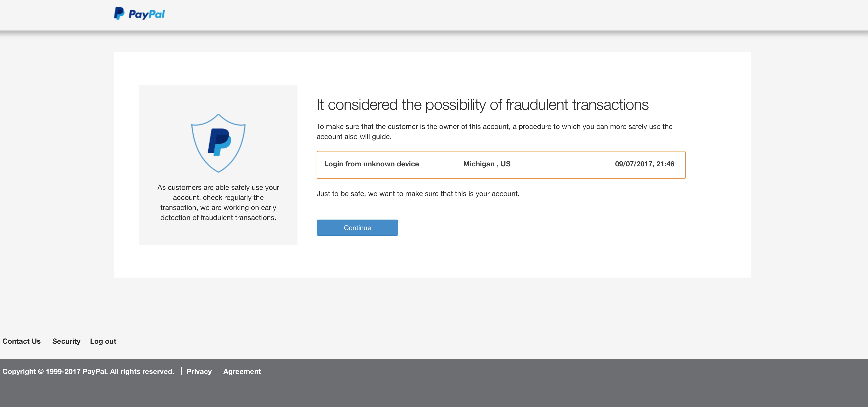Click the fraudulent transactions page heading
Image resolution: width=868 pixels, height=407 pixels.
(x=483, y=105)
